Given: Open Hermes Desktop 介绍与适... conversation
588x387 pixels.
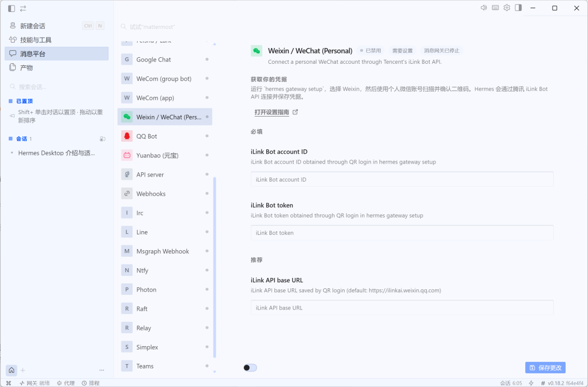Looking at the screenshot, I should [x=57, y=153].
